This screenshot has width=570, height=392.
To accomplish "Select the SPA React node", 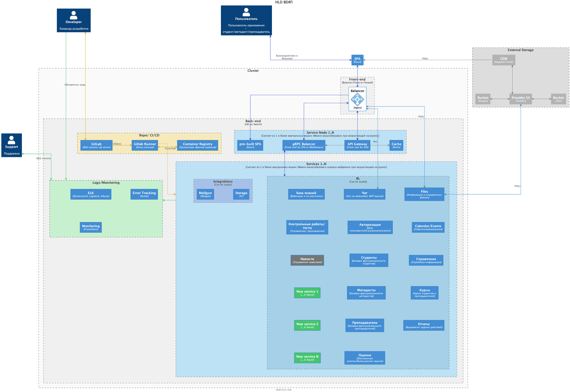I will click(x=357, y=60).
